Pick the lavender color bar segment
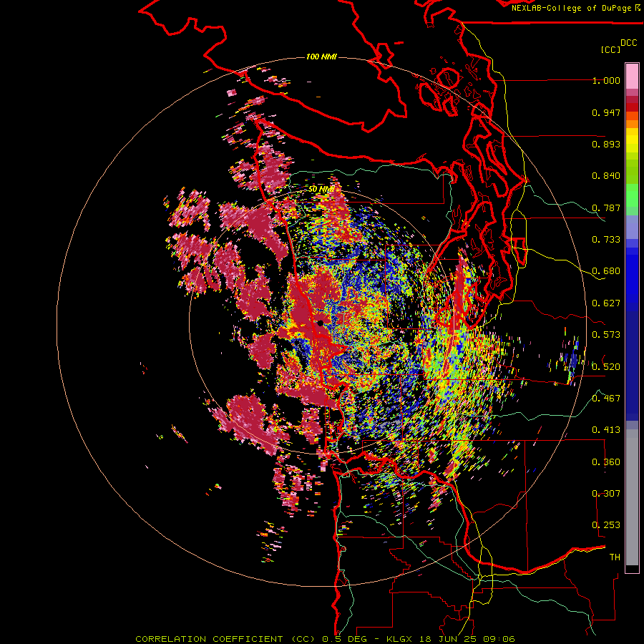 (x=632, y=227)
